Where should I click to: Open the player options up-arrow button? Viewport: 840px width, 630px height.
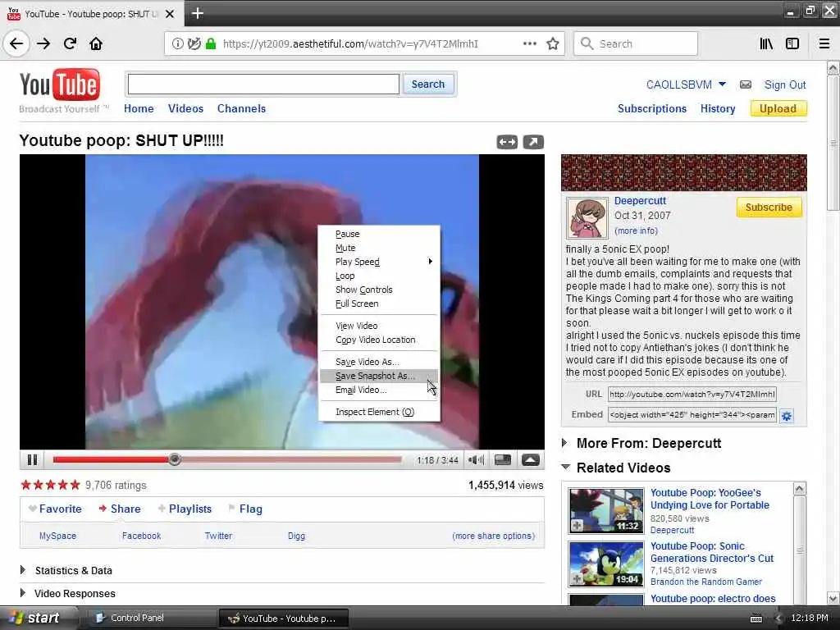[531, 459]
